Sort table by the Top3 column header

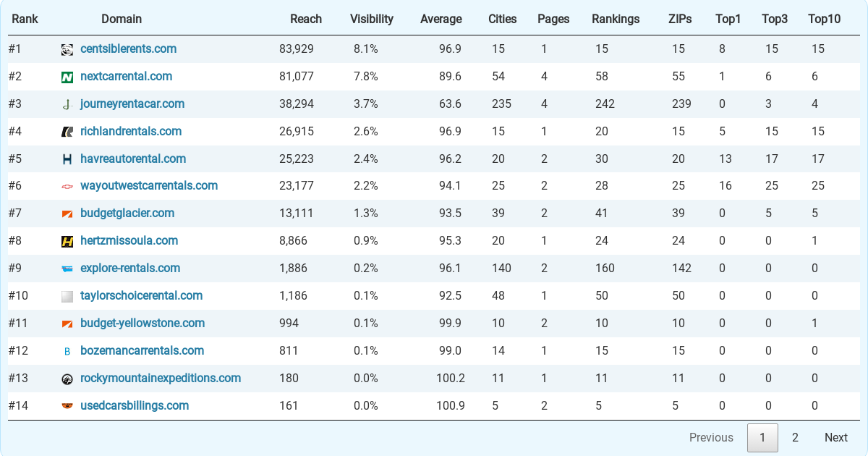pos(775,19)
